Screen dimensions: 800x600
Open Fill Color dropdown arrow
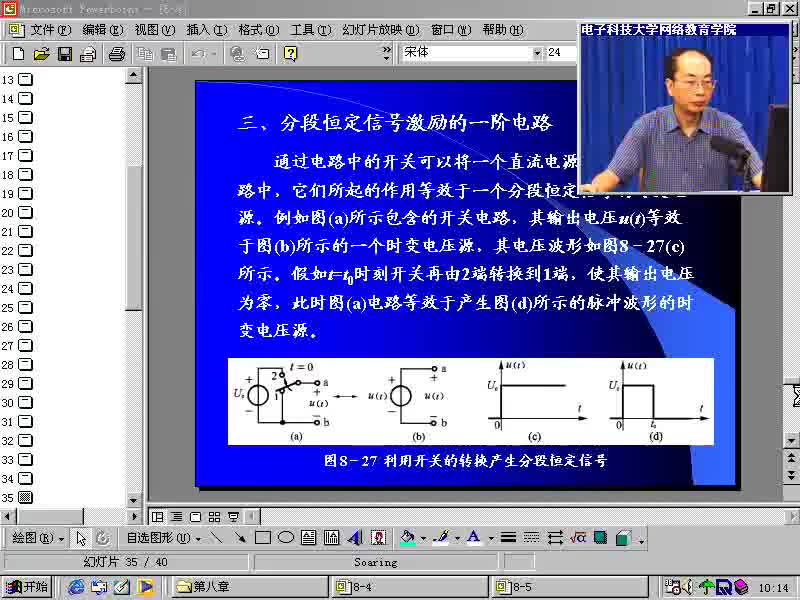pyautogui.click(x=423, y=538)
